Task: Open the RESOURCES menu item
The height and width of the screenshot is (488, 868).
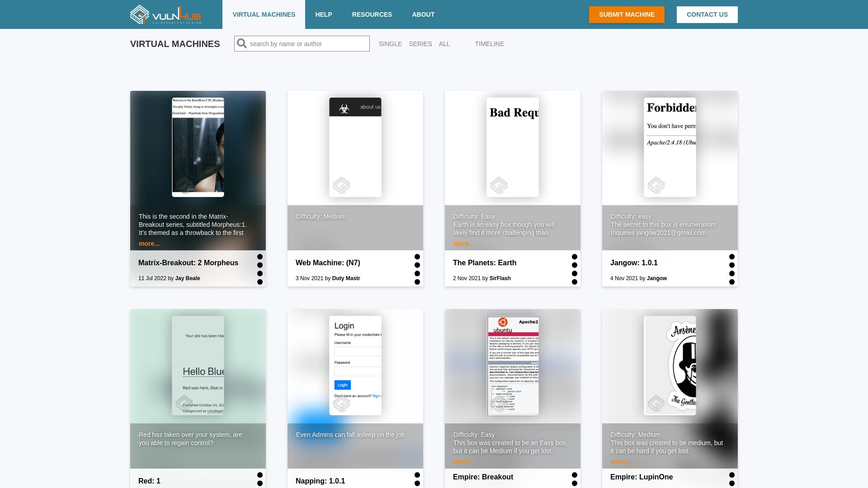Action: pyautogui.click(x=372, y=14)
